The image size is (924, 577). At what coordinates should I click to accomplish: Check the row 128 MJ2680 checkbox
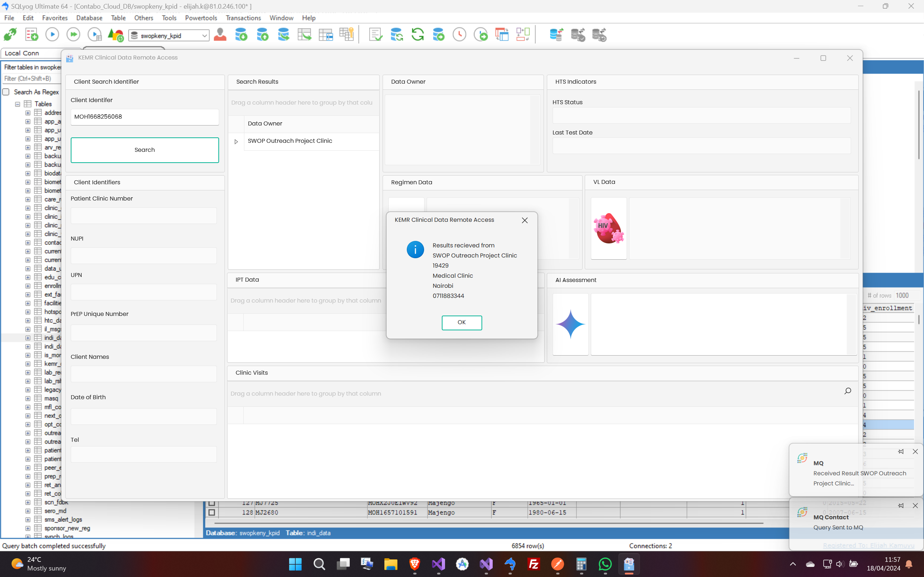tap(212, 512)
